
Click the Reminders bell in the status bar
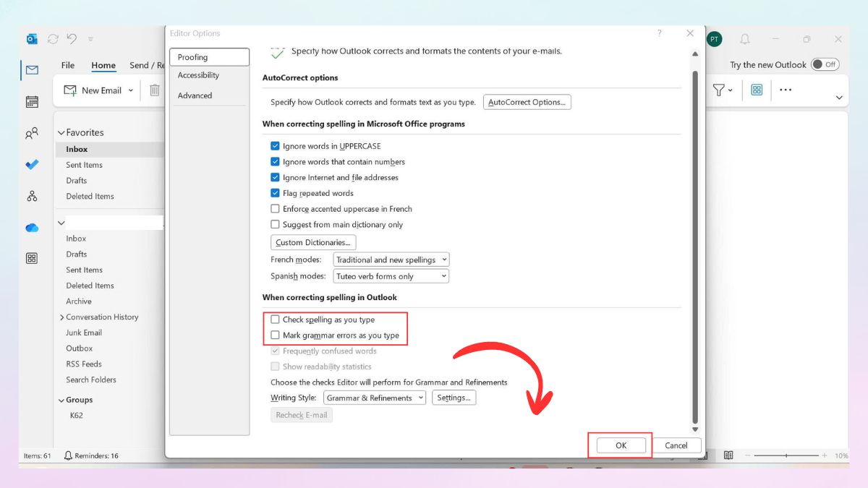click(68, 455)
